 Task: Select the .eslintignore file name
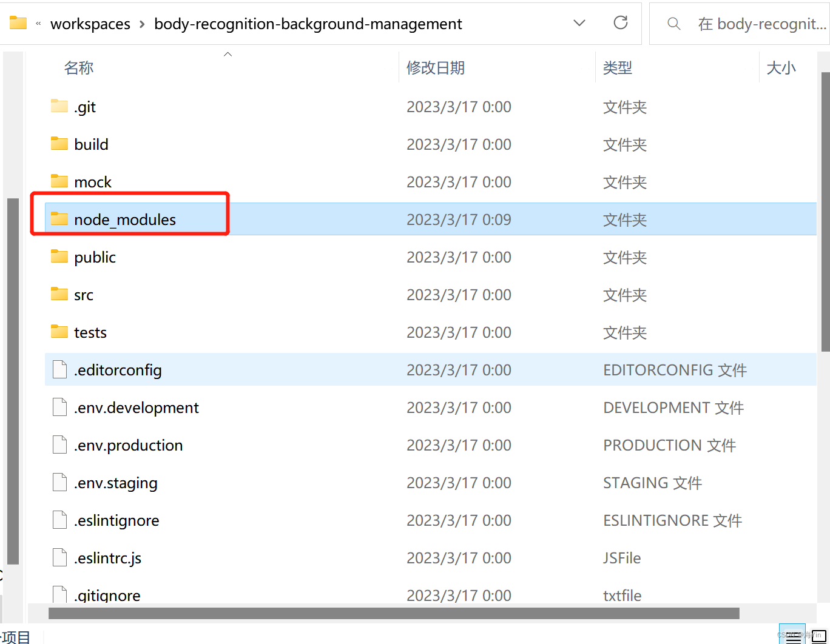[x=116, y=520]
